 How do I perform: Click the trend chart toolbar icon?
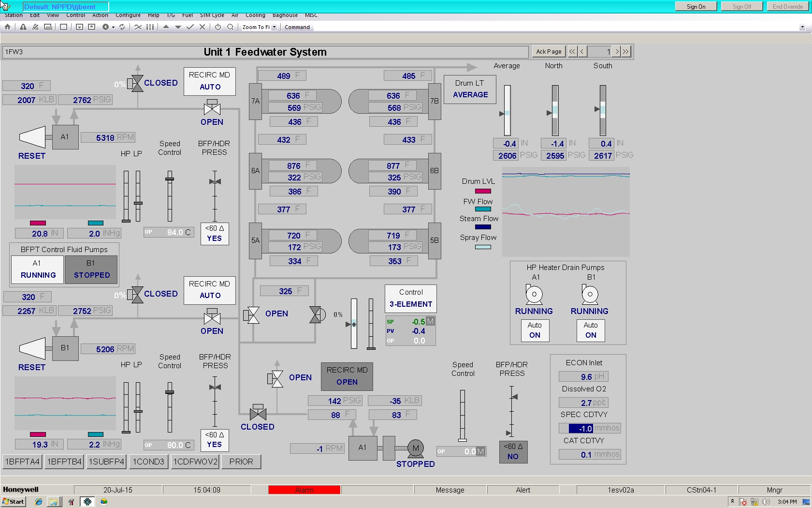click(x=138, y=27)
